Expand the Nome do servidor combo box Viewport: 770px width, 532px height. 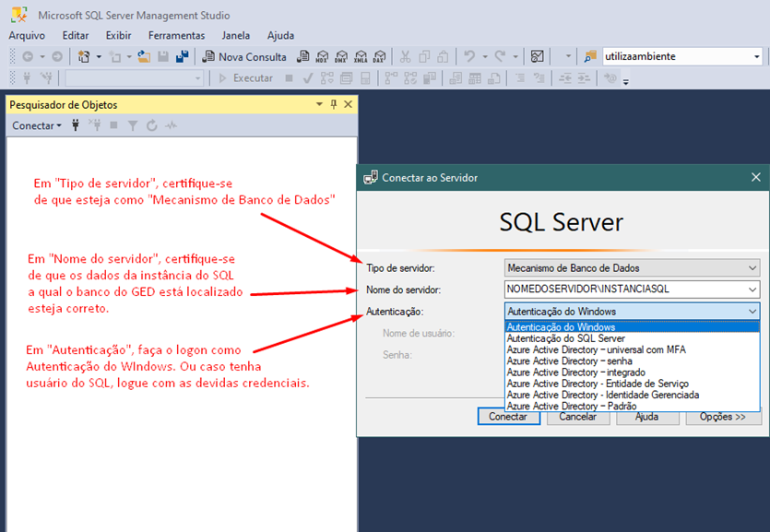752,290
